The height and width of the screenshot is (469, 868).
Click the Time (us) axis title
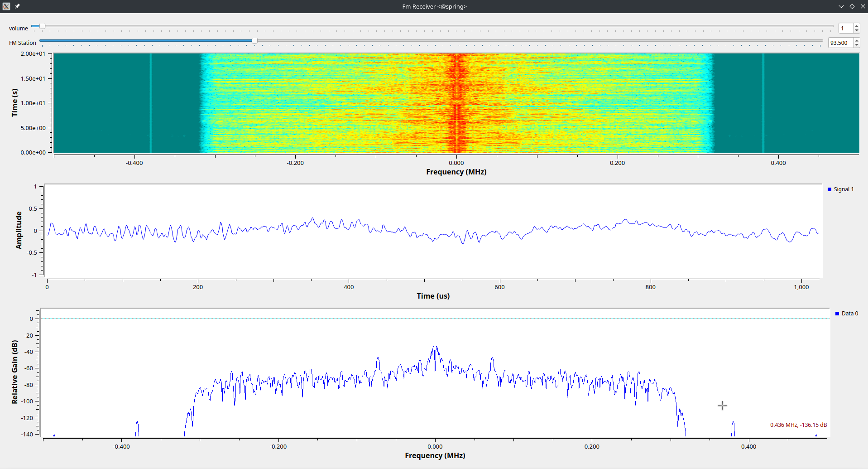[x=433, y=296]
